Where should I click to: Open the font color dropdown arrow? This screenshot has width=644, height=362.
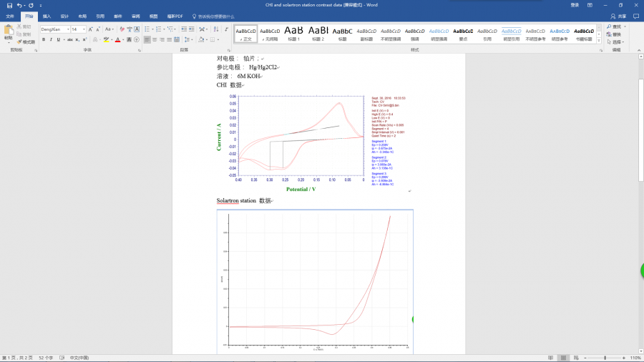(123, 40)
